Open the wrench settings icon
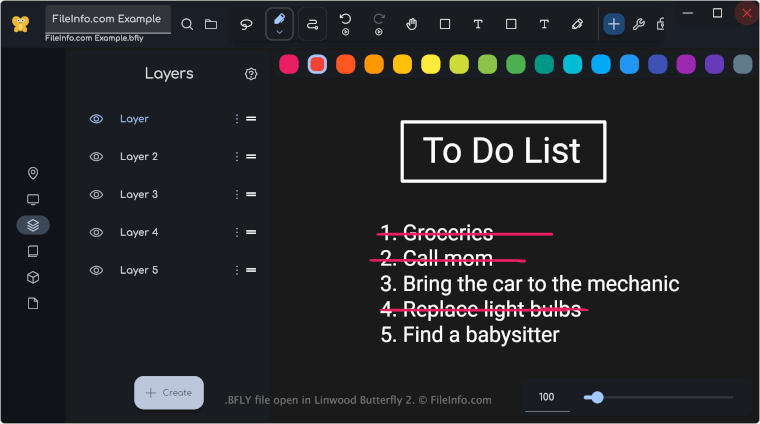 coord(639,24)
